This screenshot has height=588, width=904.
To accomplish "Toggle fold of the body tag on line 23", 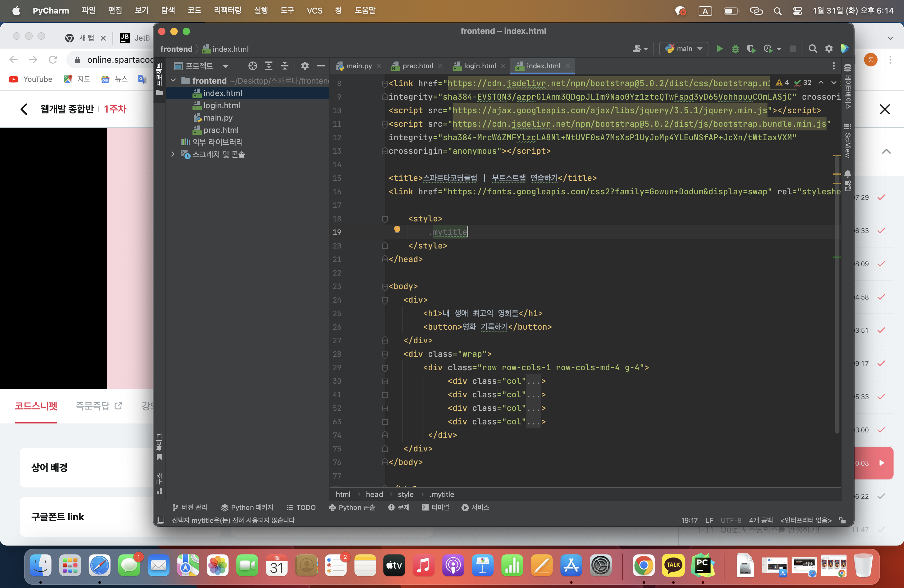I will [x=385, y=286].
